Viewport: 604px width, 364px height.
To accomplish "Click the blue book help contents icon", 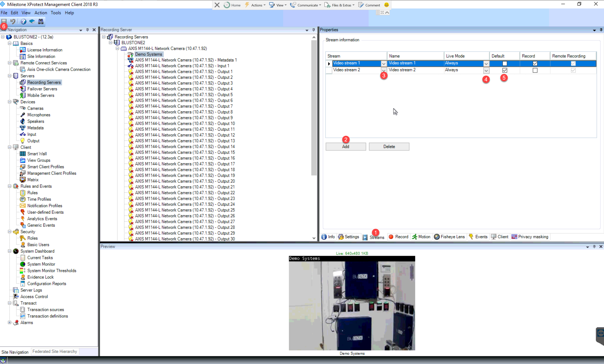I will pos(32,22).
